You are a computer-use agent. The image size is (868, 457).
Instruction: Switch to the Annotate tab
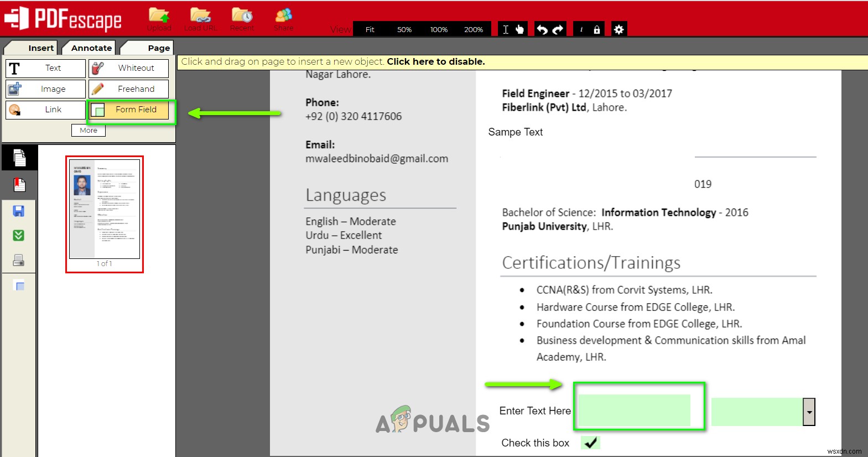(90, 48)
